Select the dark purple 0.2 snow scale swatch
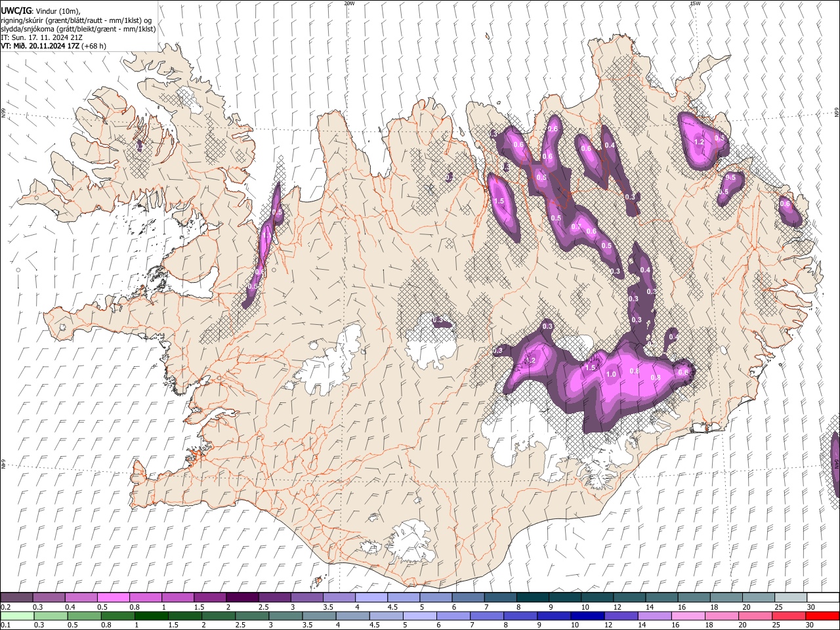Viewport: 840px width, 630px height. (x=17, y=597)
